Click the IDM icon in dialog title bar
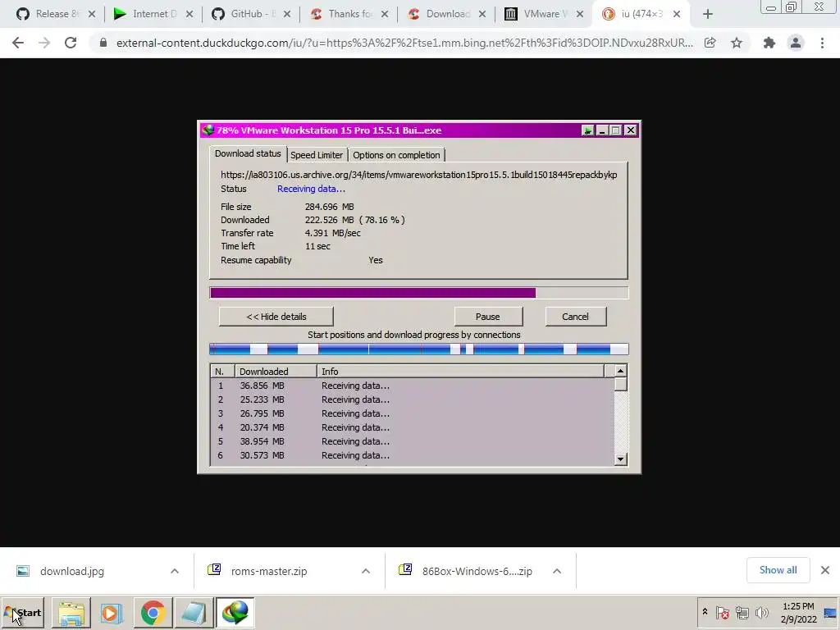 point(208,130)
